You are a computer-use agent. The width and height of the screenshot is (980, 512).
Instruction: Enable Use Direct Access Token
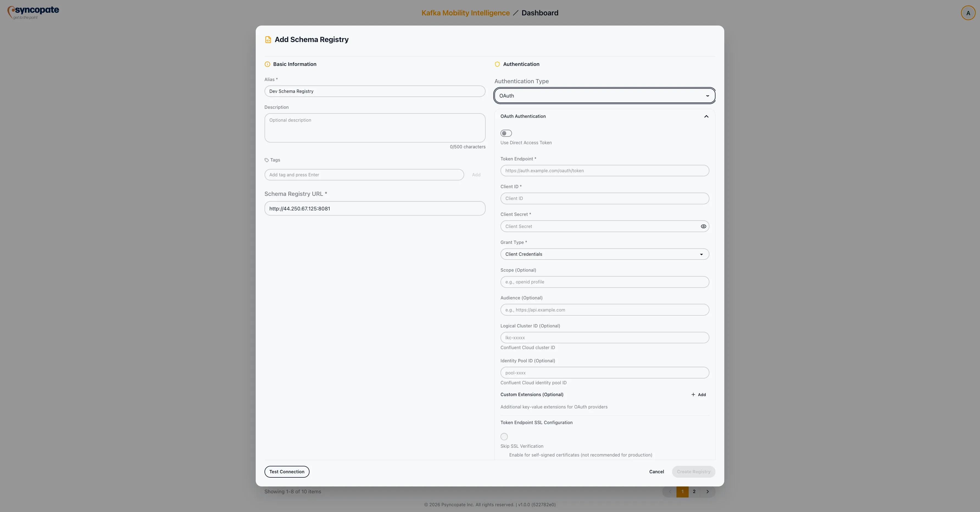(506, 133)
